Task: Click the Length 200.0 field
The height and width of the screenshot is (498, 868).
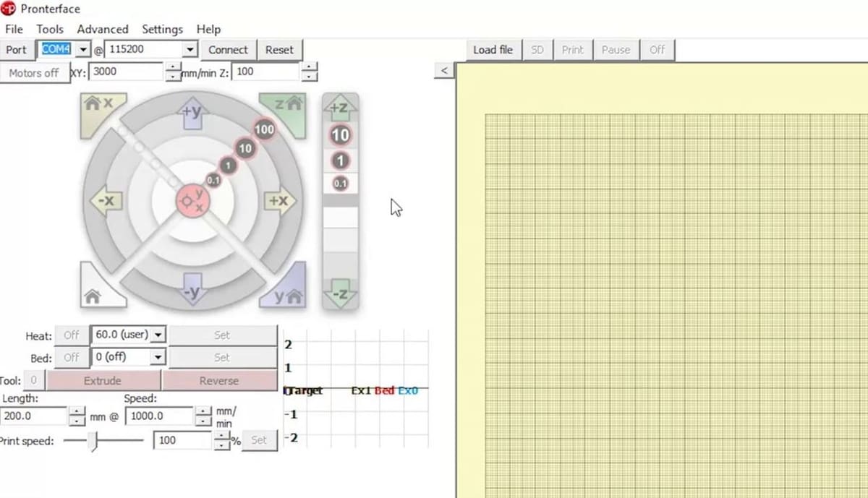Action: pyautogui.click(x=34, y=416)
